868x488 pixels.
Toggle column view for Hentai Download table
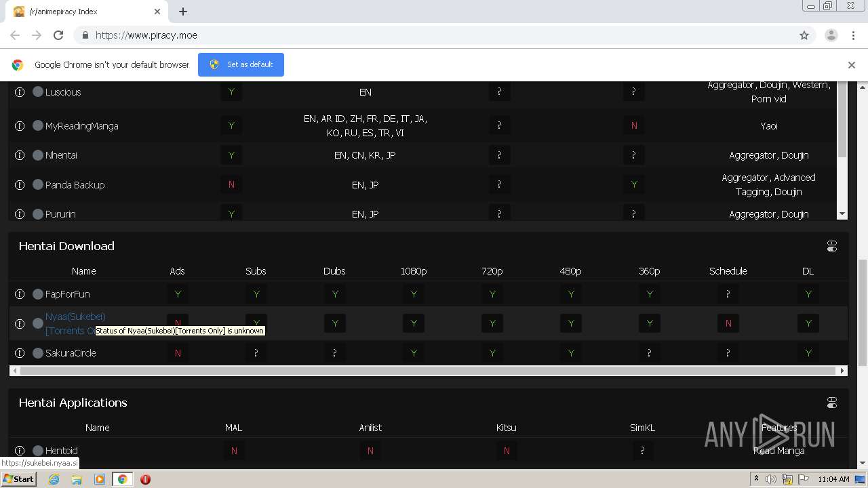coord(832,246)
